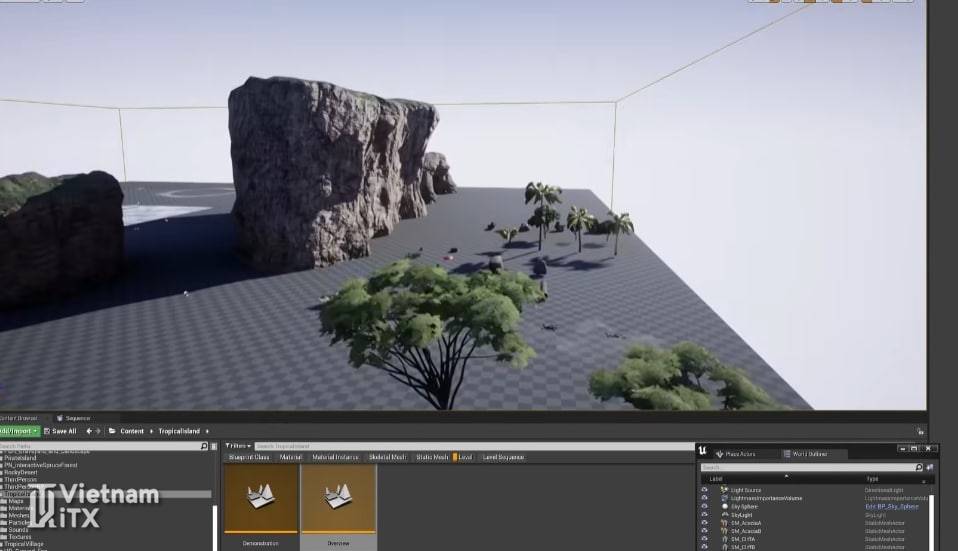Click the Unreal logo in World Outliner window
Image resolution: width=958 pixels, height=551 pixels.
pyautogui.click(x=703, y=451)
